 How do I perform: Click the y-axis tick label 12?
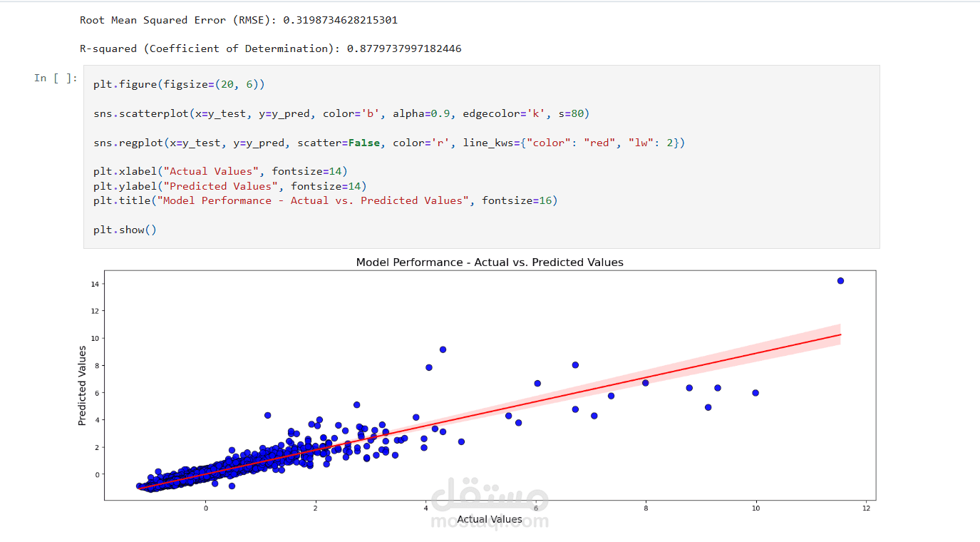point(96,311)
